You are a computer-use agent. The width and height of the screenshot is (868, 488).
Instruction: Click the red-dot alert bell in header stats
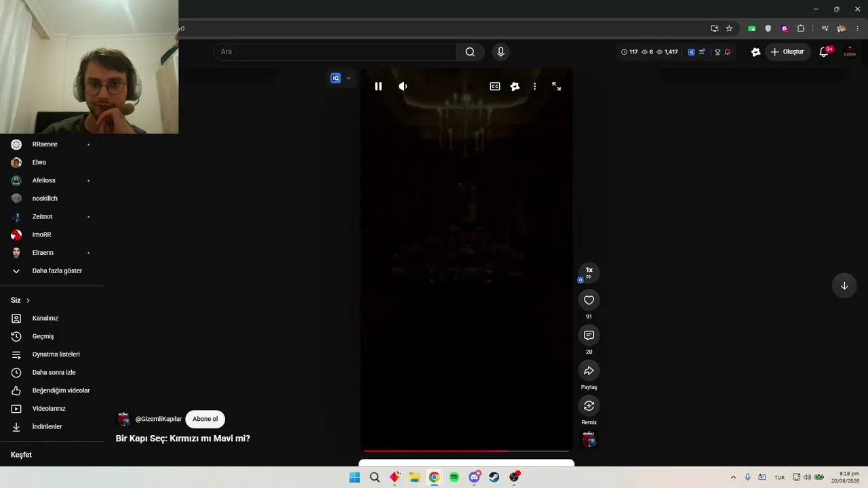pyautogui.click(x=728, y=52)
